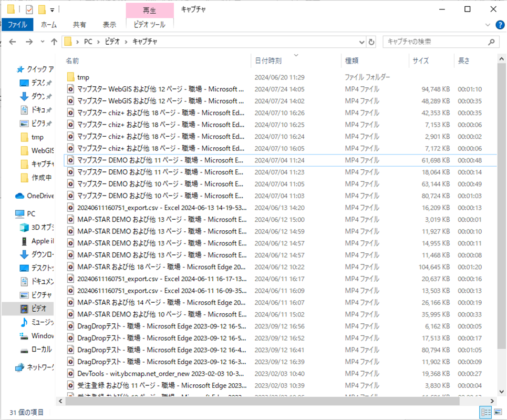Open ローカル disk icon in sidebar

tap(24, 351)
